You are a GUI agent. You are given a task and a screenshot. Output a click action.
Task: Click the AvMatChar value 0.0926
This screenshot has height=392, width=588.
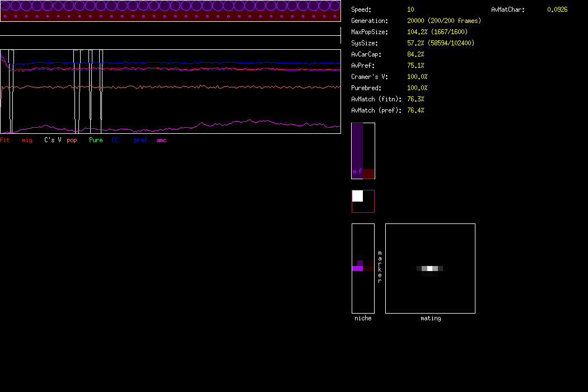click(x=557, y=10)
